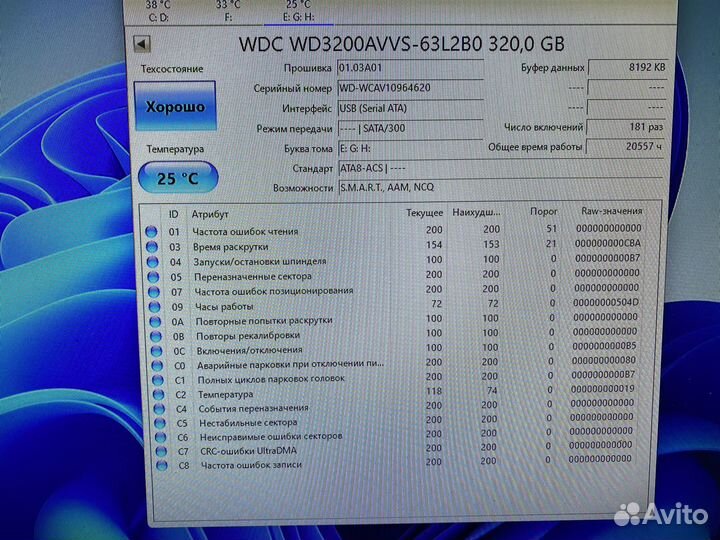720x540 pixels.
Task: Click raw value 000000000C8A
Action: [x=608, y=243]
